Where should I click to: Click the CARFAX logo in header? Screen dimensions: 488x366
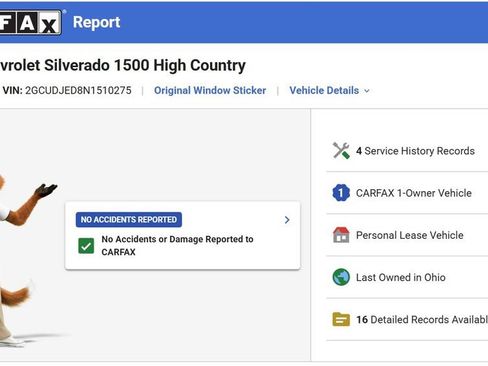coord(31,22)
